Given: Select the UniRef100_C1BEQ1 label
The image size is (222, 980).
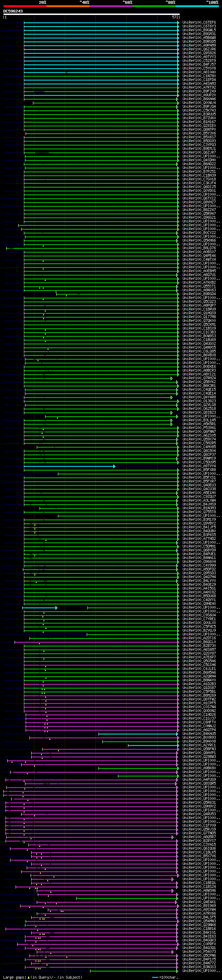Looking at the screenshot, I should [199, 883].
